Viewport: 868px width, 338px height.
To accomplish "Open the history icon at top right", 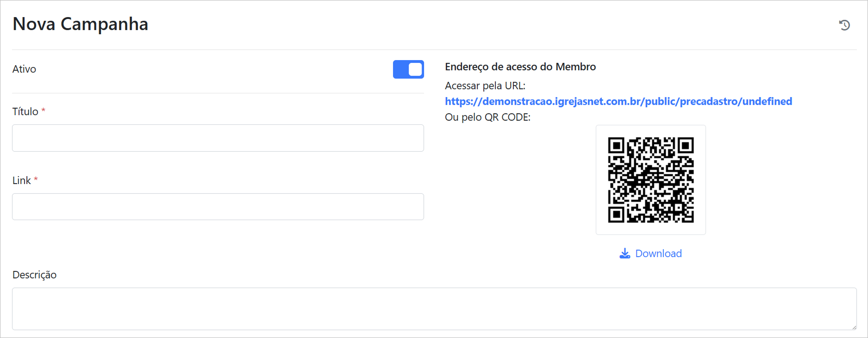I will click(844, 25).
